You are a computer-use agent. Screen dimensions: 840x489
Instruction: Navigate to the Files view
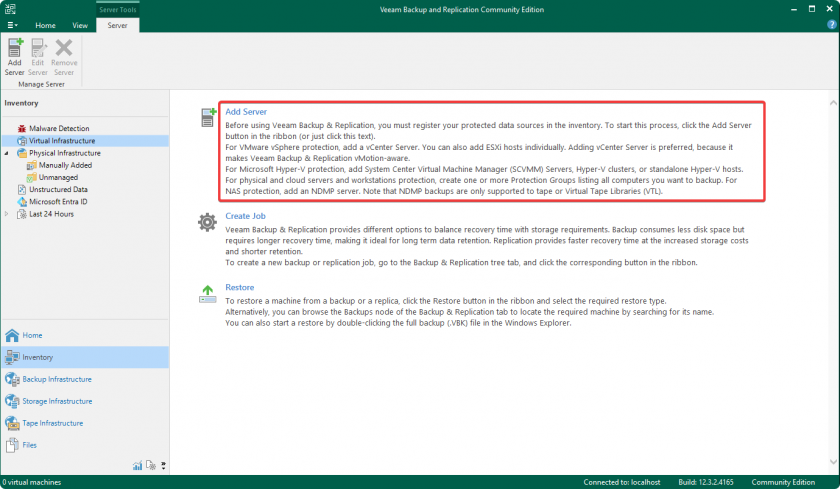click(x=30, y=445)
